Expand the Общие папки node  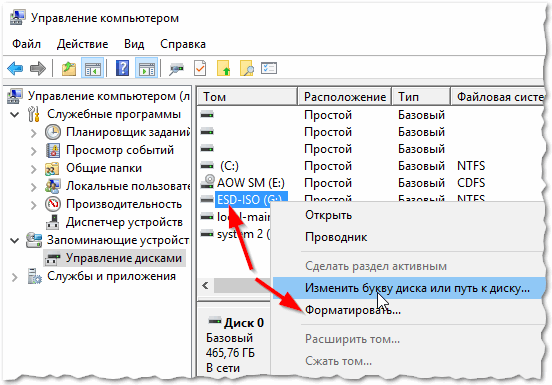click(33, 169)
